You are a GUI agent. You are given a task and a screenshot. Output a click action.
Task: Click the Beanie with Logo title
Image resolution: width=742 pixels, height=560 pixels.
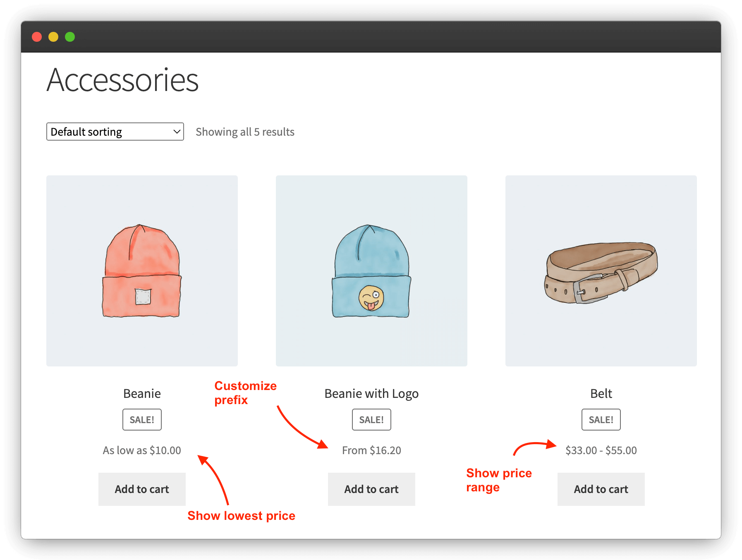[x=371, y=393]
